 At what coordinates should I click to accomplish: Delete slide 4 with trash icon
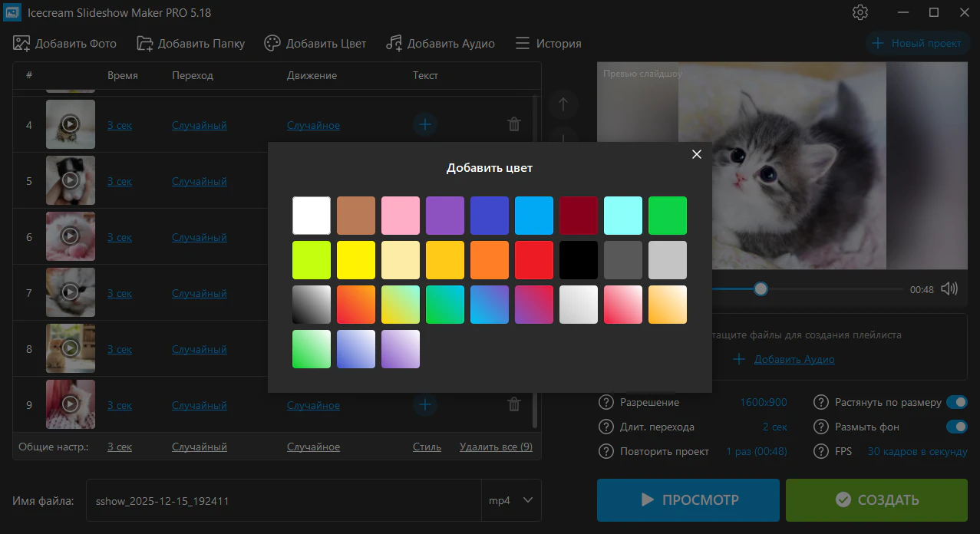click(514, 124)
